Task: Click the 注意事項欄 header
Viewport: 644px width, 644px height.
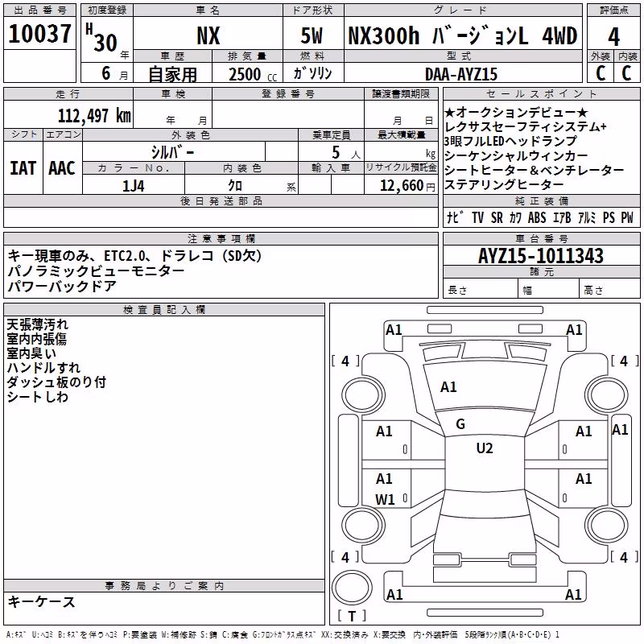Action: coord(221,238)
